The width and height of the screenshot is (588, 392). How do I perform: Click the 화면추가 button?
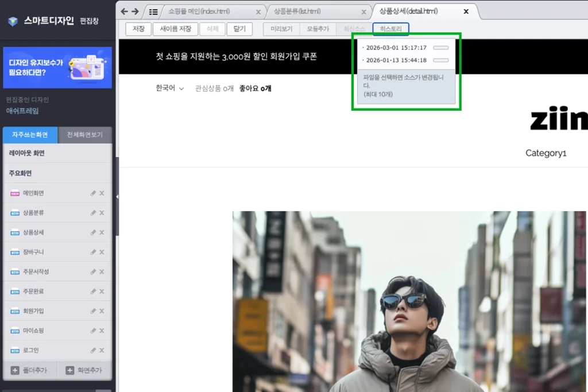tap(84, 370)
